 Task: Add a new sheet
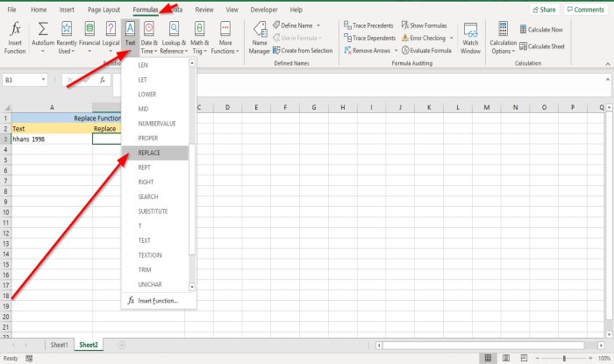(121, 345)
